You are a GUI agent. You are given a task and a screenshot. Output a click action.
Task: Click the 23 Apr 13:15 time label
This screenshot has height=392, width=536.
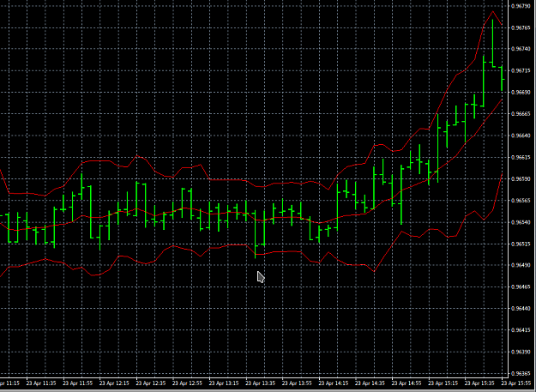[224, 383]
